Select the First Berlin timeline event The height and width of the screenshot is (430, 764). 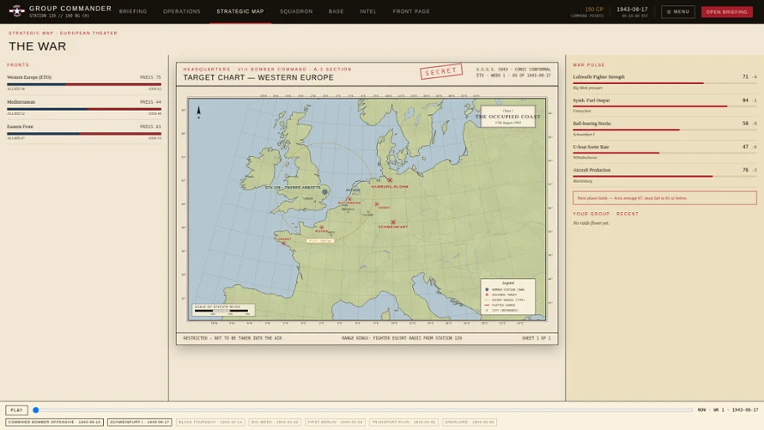pos(335,422)
